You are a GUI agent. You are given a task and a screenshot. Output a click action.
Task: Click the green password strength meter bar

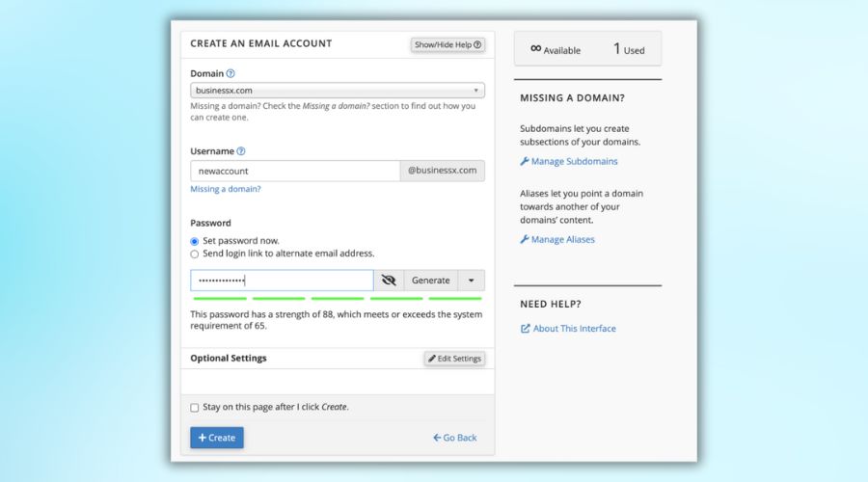[x=338, y=298]
